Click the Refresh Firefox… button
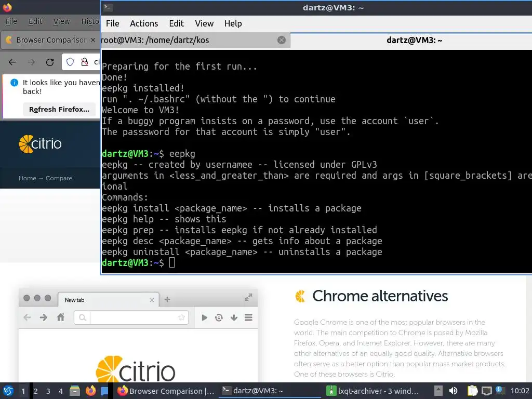This screenshot has height=399, width=532. coord(59,109)
